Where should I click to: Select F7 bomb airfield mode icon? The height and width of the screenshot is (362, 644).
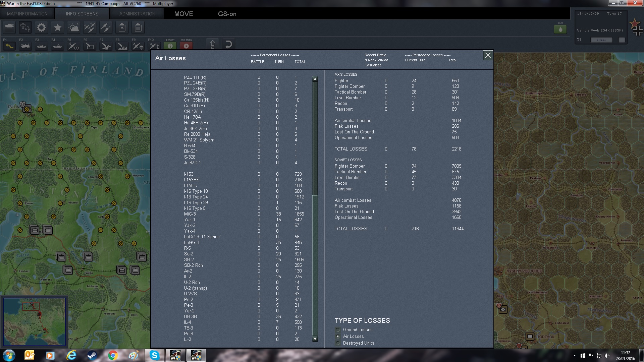(106, 46)
